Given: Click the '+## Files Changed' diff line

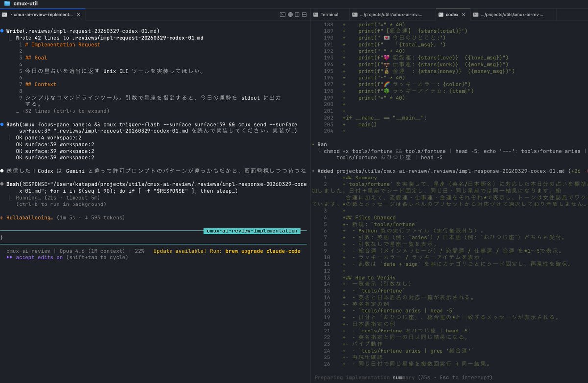Looking at the screenshot, I should tap(369, 218).
